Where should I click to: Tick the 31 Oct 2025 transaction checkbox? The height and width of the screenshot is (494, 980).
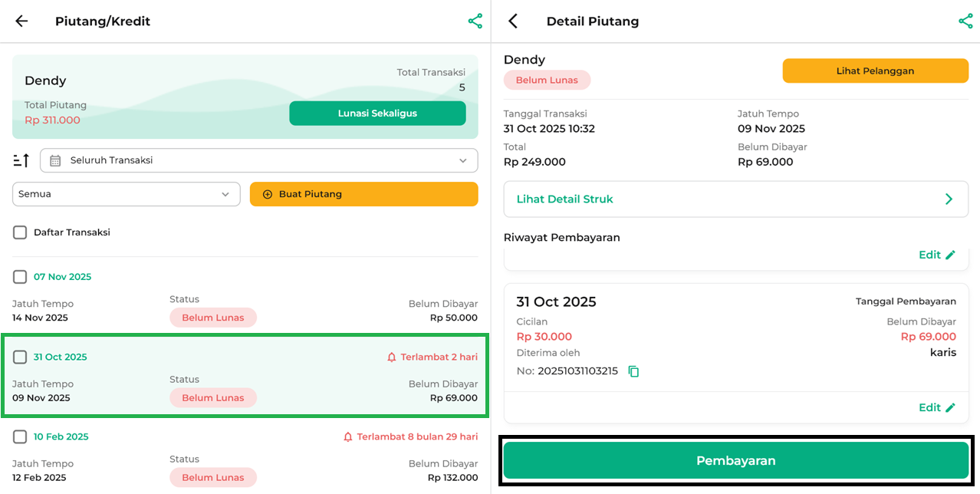[20, 357]
